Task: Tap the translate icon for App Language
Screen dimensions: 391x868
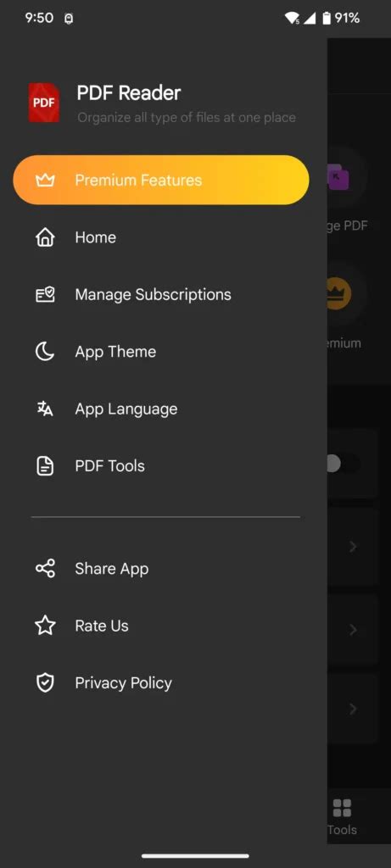Action: coord(45,409)
